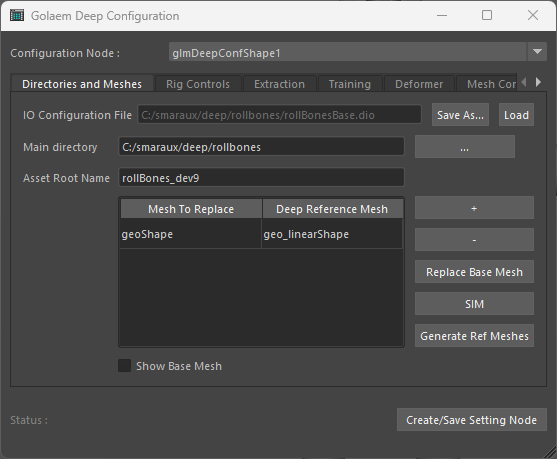Switch to the Directories and Meshes tab
The width and height of the screenshot is (557, 459).
tap(82, 84)
